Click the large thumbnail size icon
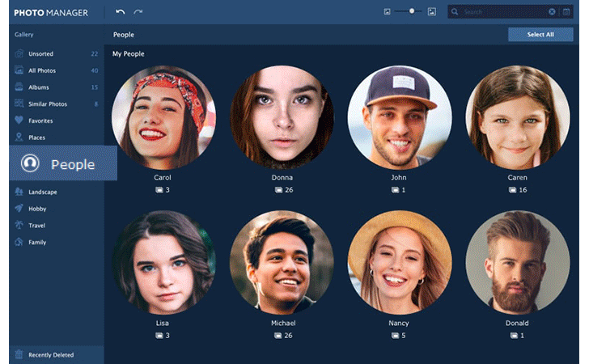This screenshot has height=364, width=589. coord(432,11)
